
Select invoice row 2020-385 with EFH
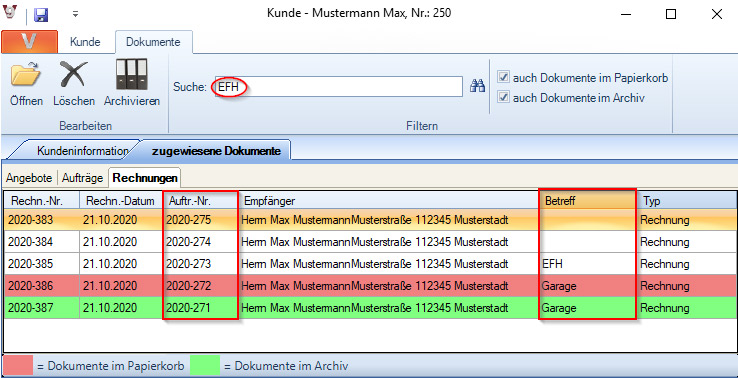click(369, 264)
